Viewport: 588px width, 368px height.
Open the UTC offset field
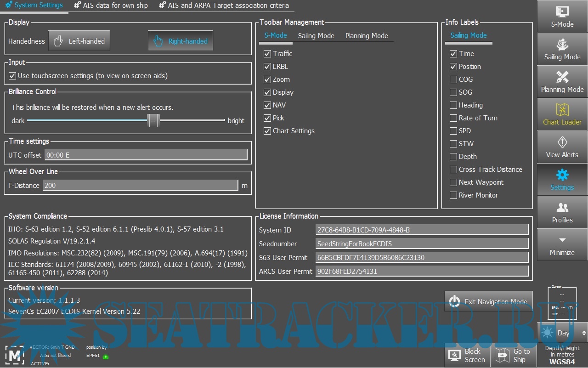pos(146,155)
